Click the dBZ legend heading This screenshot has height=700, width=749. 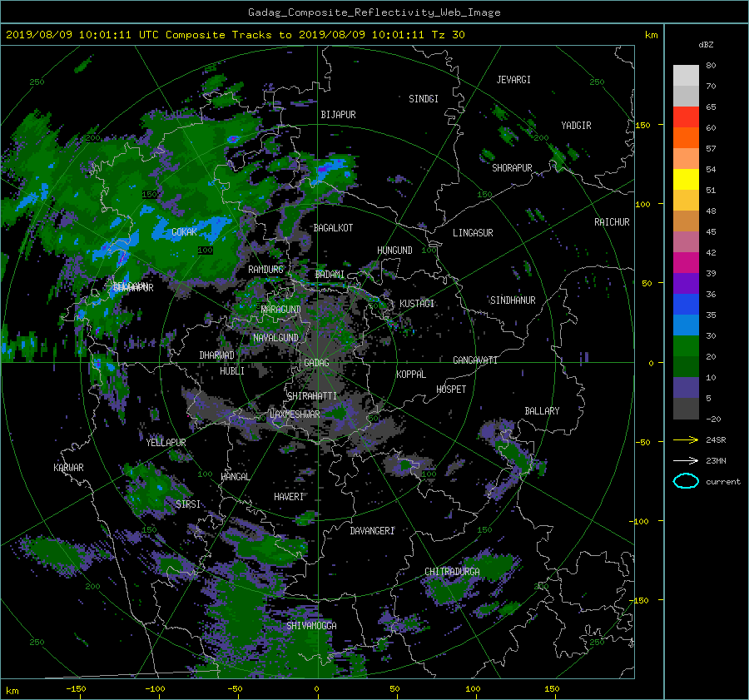pyautogui.click(x=706, y=45)
